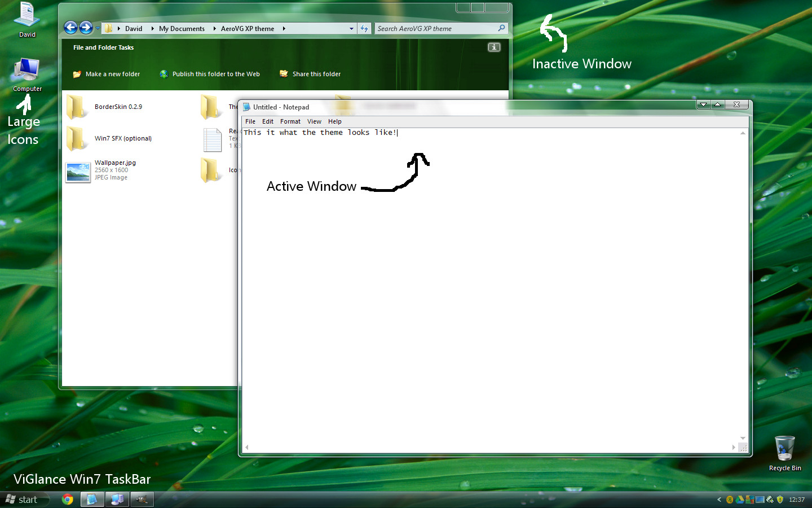Viewport: 812px width, 508px height.
Task: Click the Google Drive tray icon
Action: 740,500
